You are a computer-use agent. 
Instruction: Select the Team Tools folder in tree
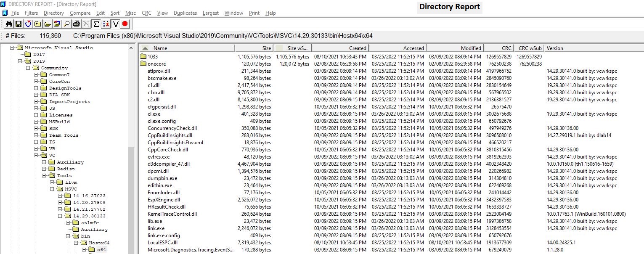point(64,135)
